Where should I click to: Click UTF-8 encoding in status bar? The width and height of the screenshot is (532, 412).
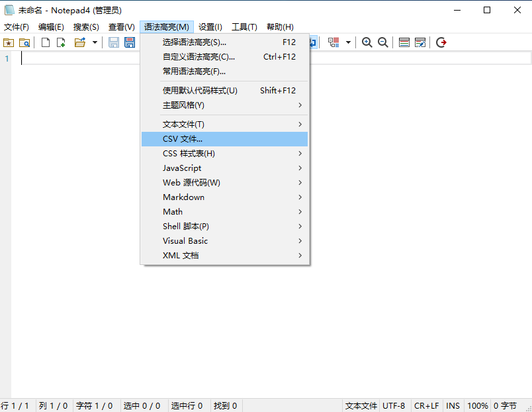(x=394, y=406)
